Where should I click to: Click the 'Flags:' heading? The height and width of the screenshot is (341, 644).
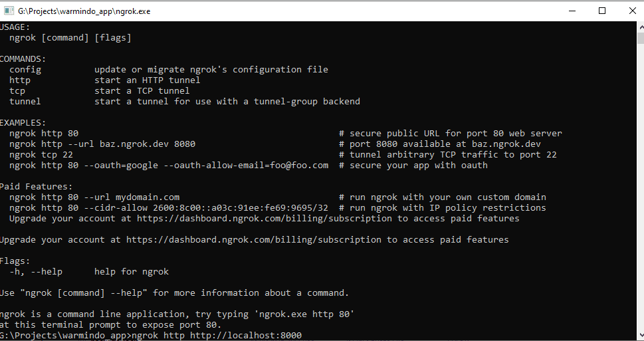[x=15, y=261]
